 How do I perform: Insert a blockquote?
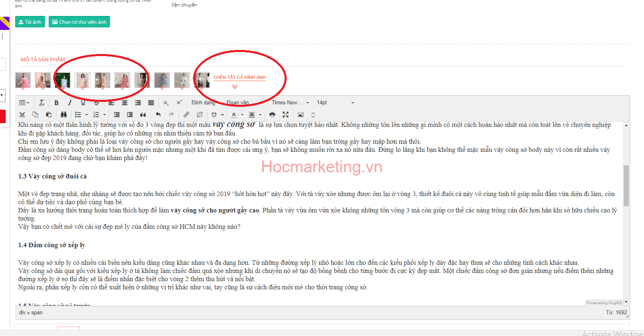point(143,115)
